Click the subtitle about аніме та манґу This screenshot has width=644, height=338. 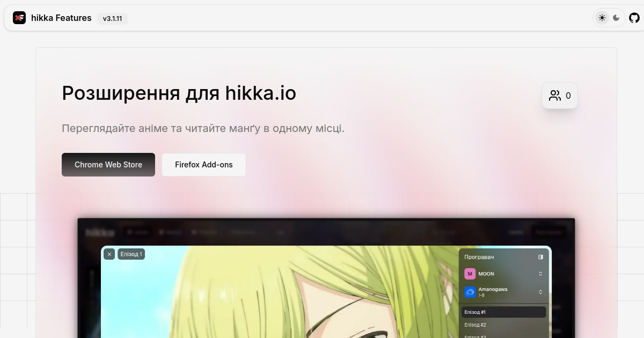click(203, 129)
